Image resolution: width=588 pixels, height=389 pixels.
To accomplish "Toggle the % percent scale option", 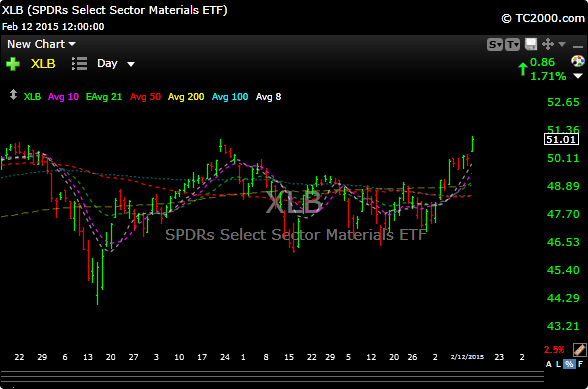I will pos(569,364).
